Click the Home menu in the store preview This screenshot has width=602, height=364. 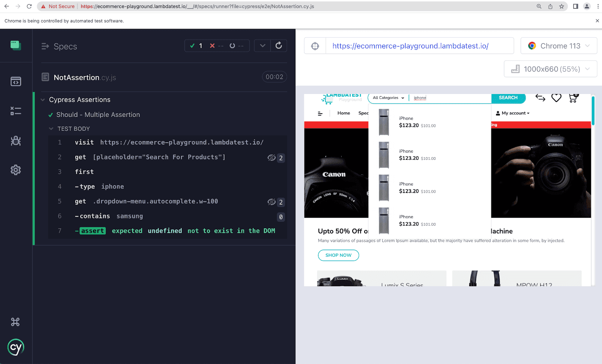pyautogui.click(x=343, y=113)
